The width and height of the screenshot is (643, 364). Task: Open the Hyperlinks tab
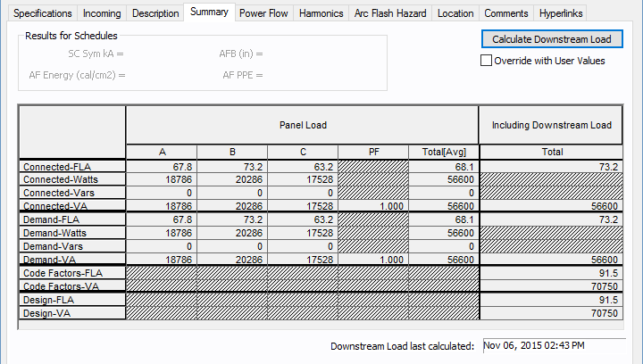click(x=562, y=13)
